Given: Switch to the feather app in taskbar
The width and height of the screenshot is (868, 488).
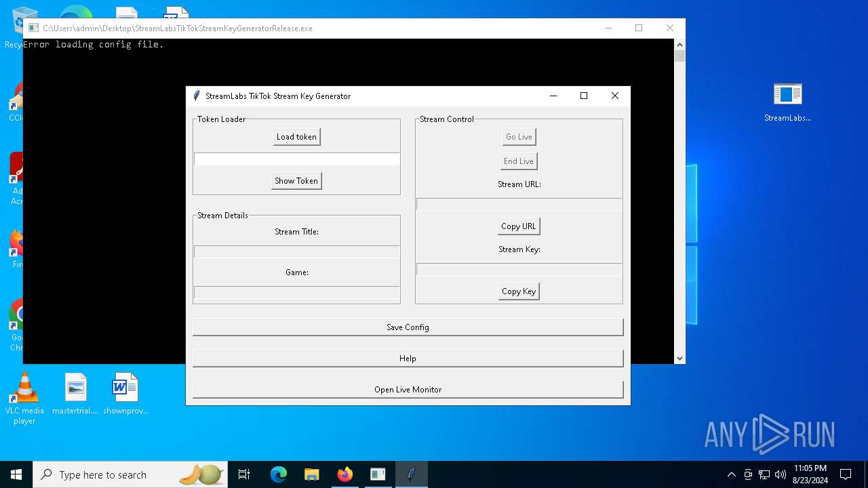Looking at the screenshot, I should (411, 474).
